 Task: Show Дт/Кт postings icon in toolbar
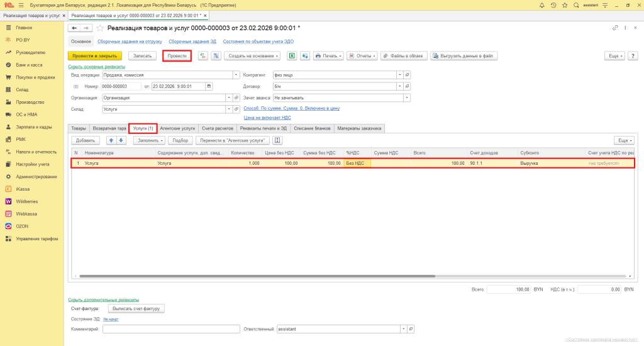coord(203,55)
